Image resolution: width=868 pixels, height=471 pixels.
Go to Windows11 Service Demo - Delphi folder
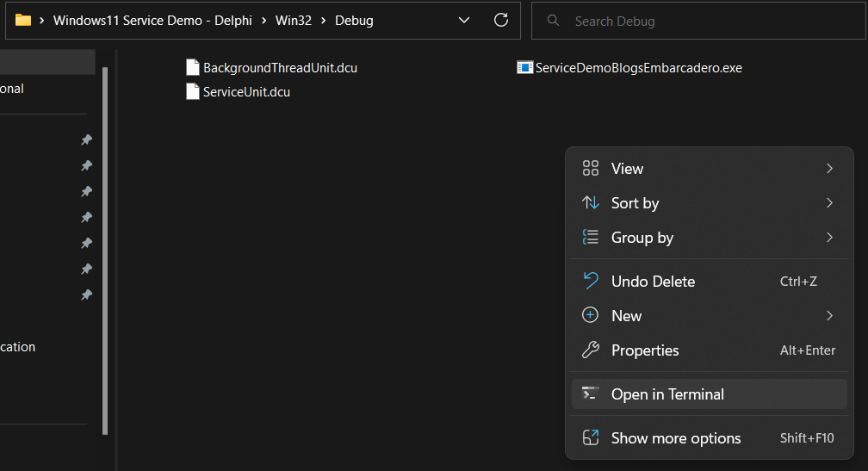pos(152,20)
